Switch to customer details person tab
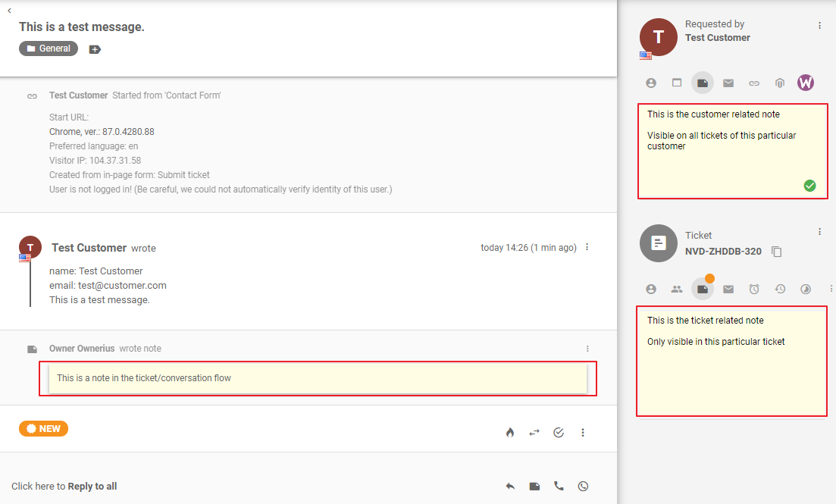This screenshot has height=504, width=836. point(650,83)
